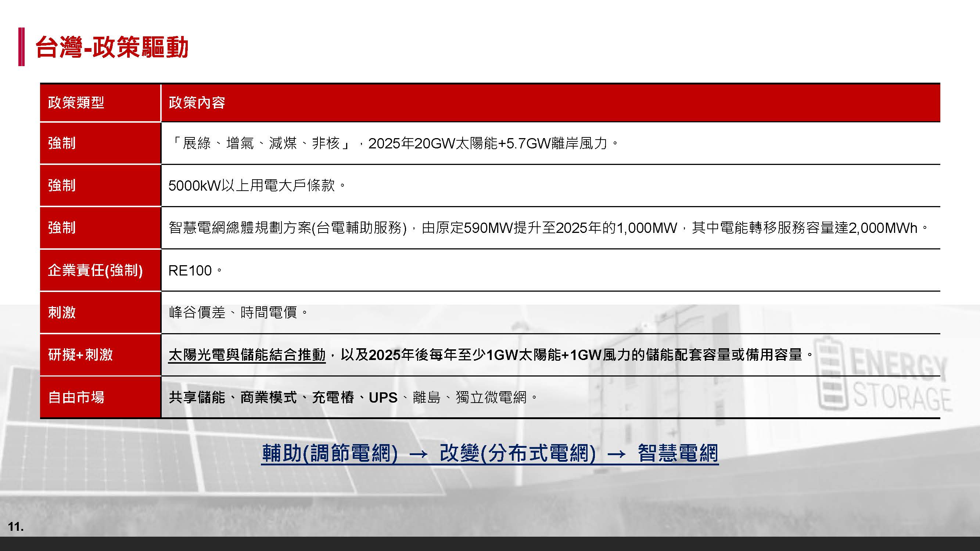Click underlined 太陽光電與儲能結合推動 text
Screen dimensions: 980x551
tap(247, 355)
